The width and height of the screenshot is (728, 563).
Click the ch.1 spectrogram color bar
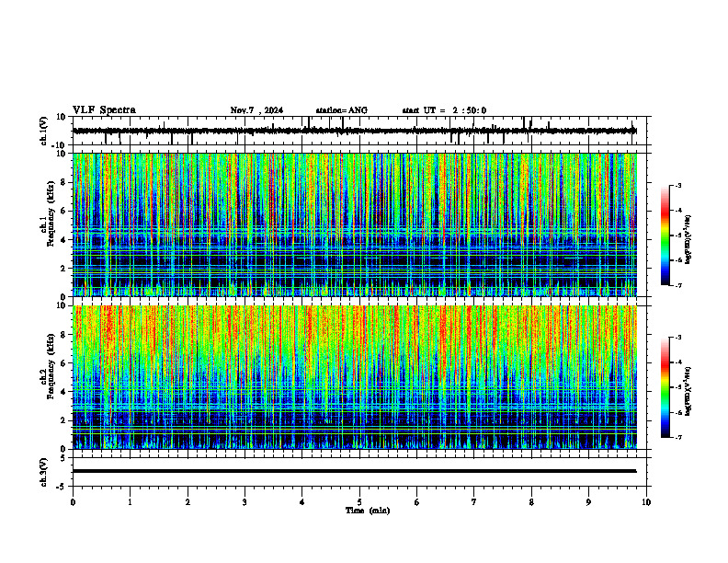665,236
